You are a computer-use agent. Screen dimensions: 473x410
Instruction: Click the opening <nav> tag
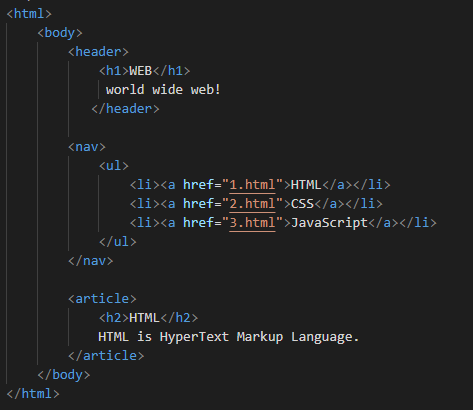pyautogui.click(x=87, y=147)
